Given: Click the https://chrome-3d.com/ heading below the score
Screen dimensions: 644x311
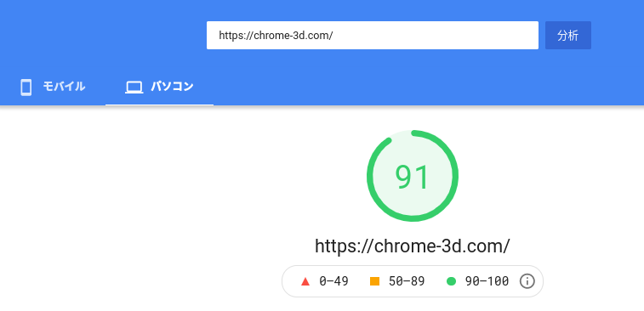Looking at the screenshot, I should (x=413, y=246).
